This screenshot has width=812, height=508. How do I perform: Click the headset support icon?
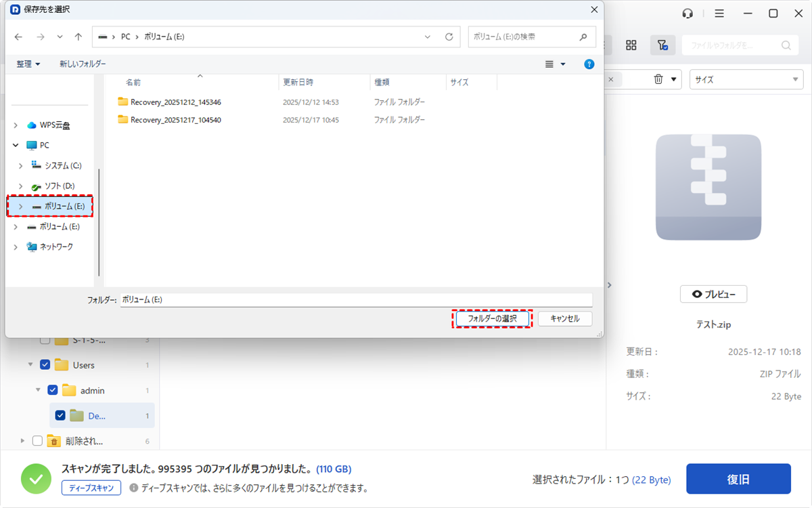point(688,14)
